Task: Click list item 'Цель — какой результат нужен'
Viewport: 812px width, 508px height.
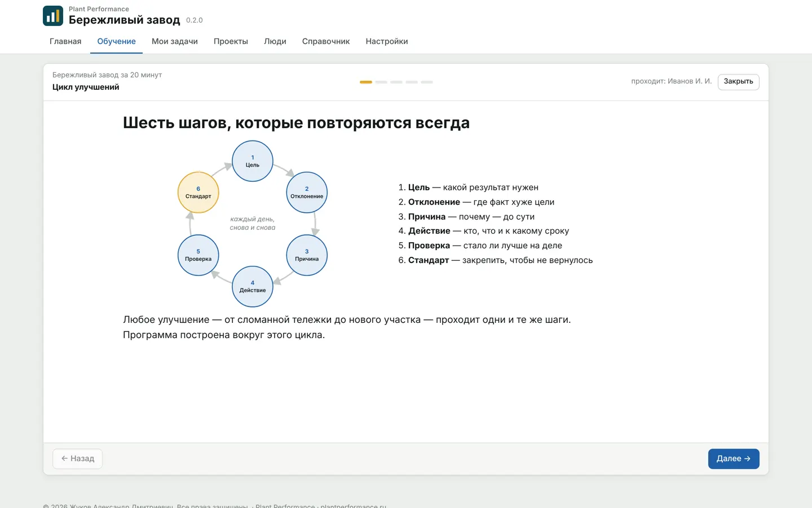Action: tap(473, 187)
